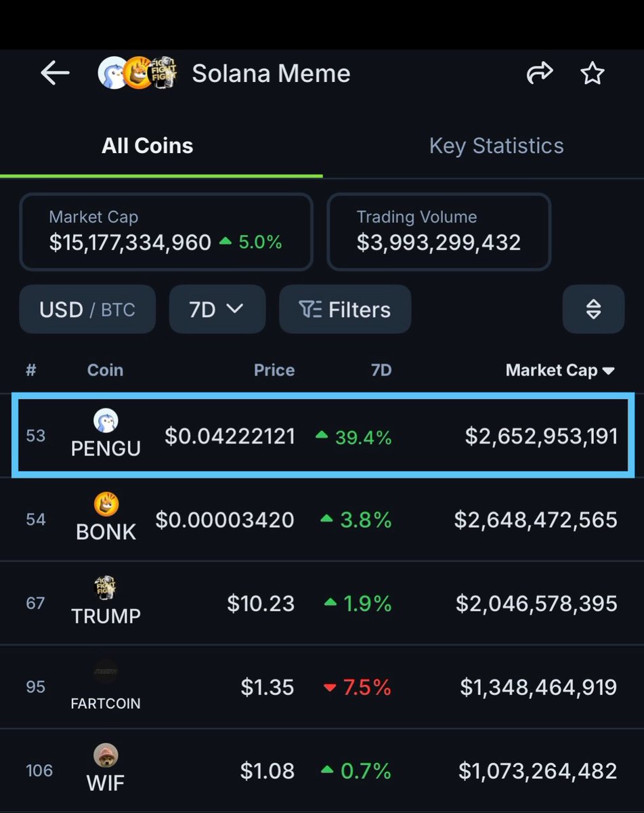
Task: Switch to the Key Statistics tab
Action: [496, 146]
